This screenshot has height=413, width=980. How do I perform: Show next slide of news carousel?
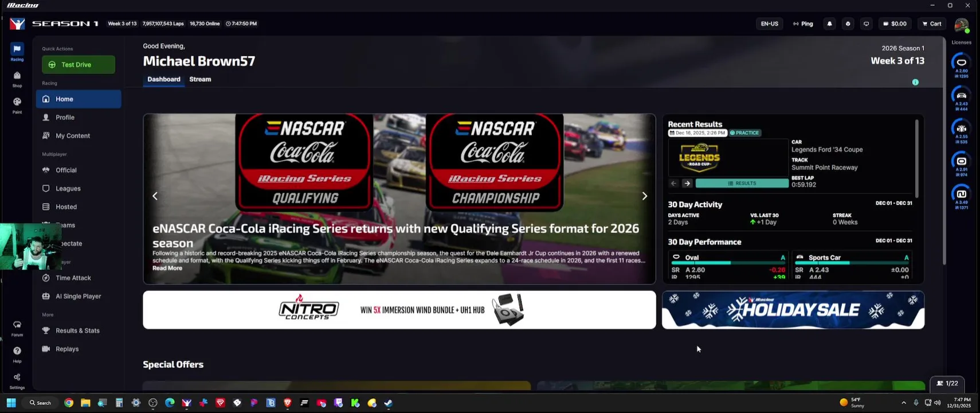point(644,196)
